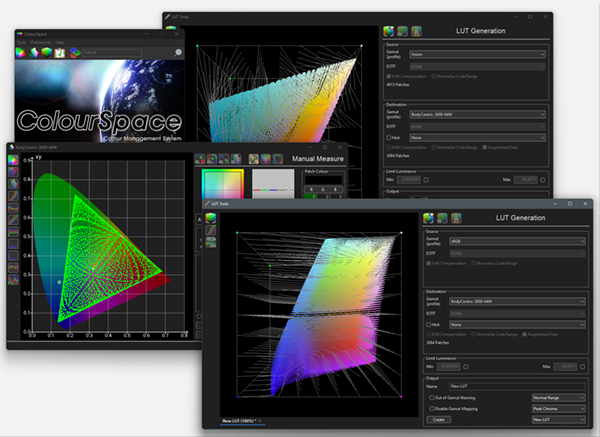The width and height of the screenshot is (600, 437).
Task: Click the red-green-blue discs icon in ColourSpace toolbar
Action: point(75,53)
